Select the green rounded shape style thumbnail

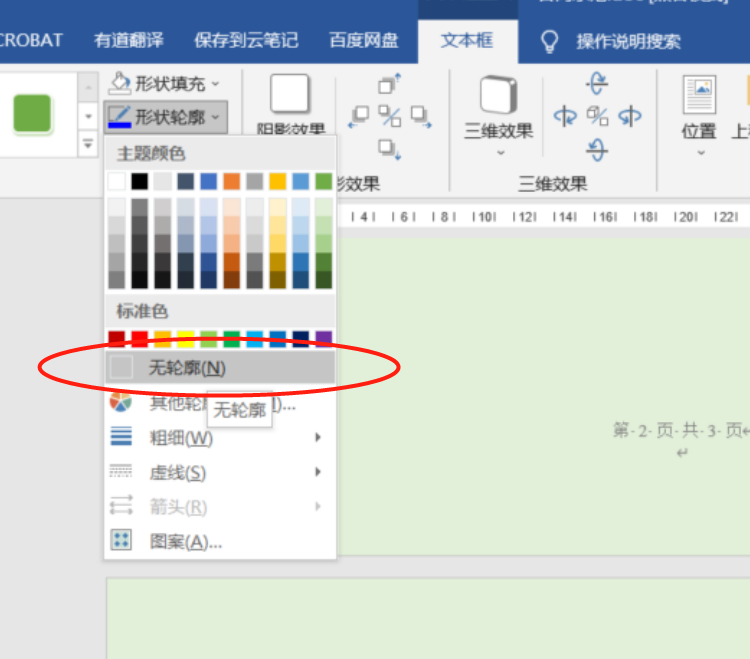click(x=32, y=113)
